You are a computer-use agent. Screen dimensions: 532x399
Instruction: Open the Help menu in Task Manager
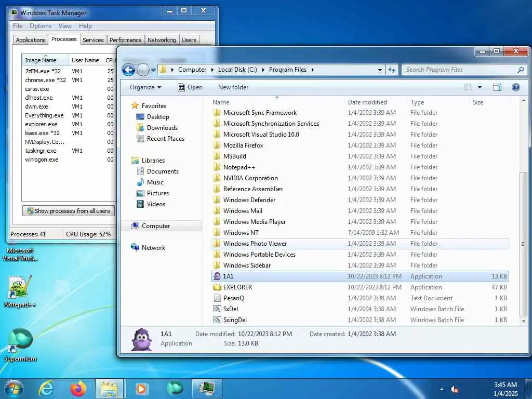pos(85,26)
